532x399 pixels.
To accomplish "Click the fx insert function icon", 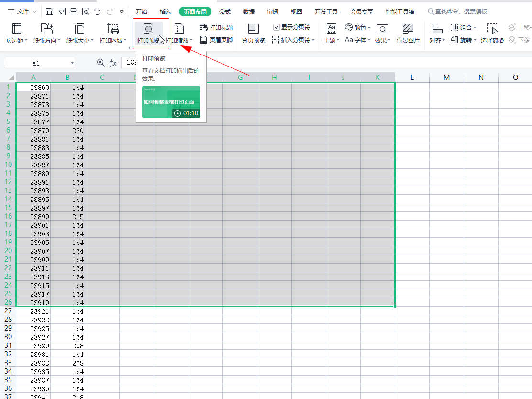I will pos(113,63).
